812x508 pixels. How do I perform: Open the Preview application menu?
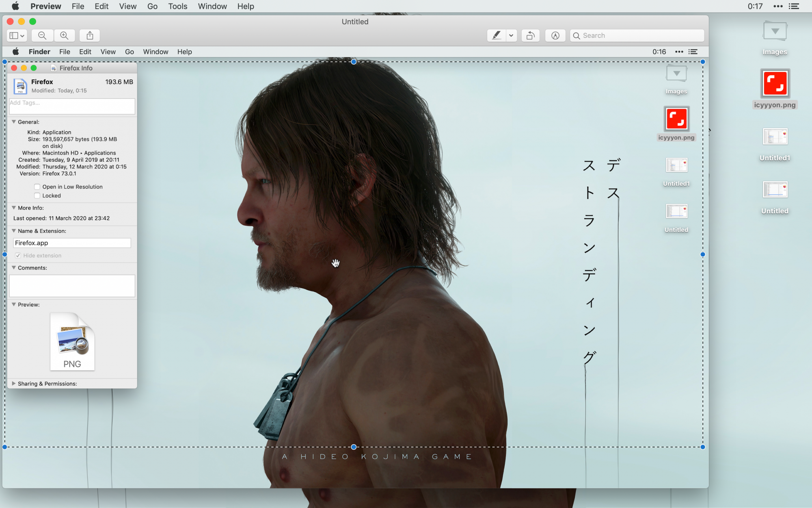46,6
